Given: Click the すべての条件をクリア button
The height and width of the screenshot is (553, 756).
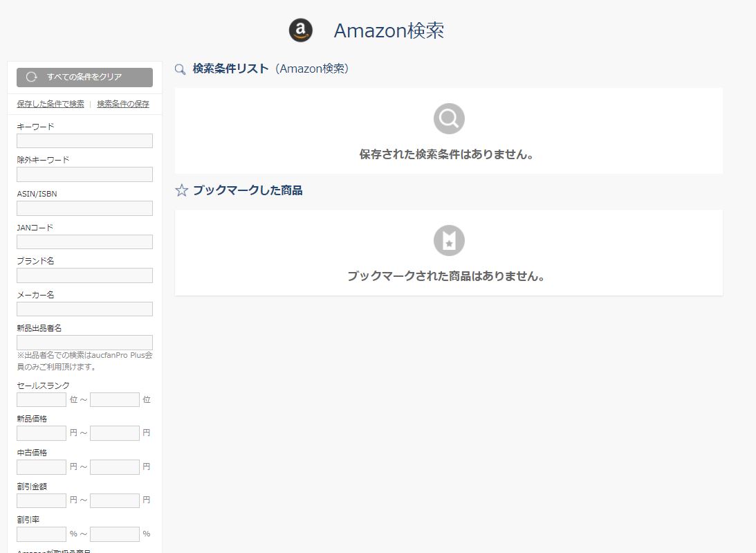Looking at the screenshot, I should [x=85, y=78].
